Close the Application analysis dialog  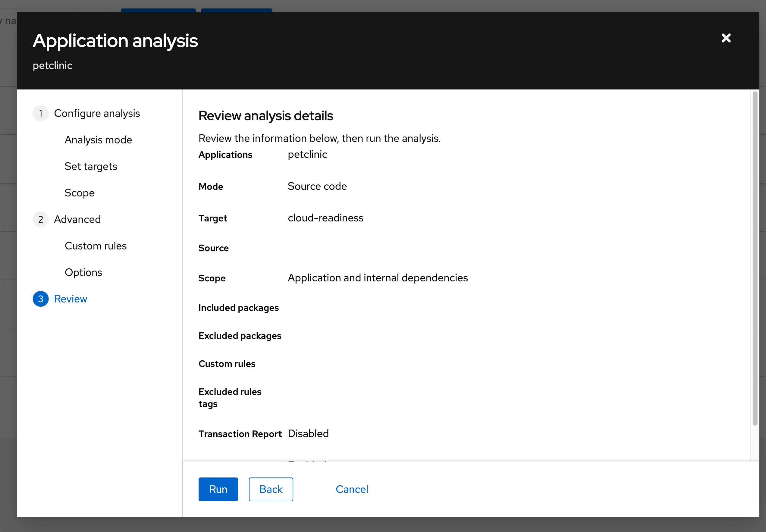click(x=726, y=38)
